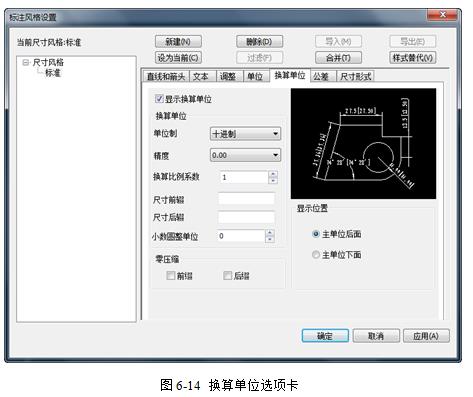Click the 换算比例系数 value field

point(244,177)
